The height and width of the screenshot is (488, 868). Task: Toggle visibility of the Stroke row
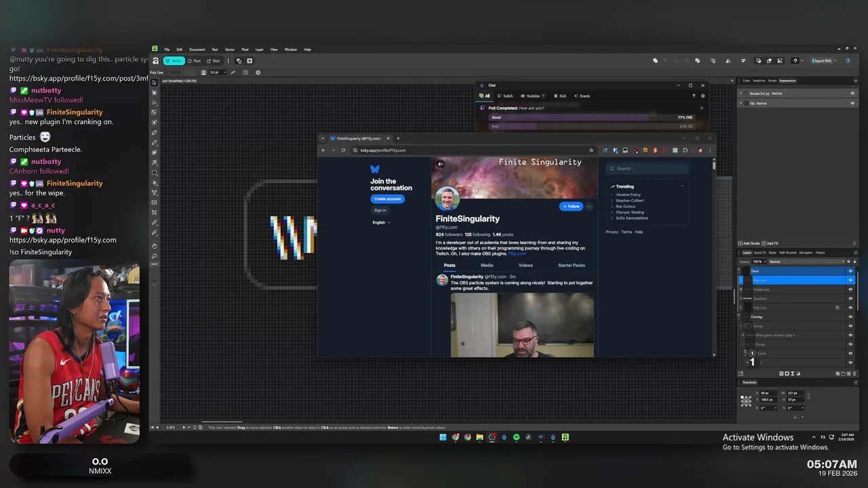tap(852, 93)
